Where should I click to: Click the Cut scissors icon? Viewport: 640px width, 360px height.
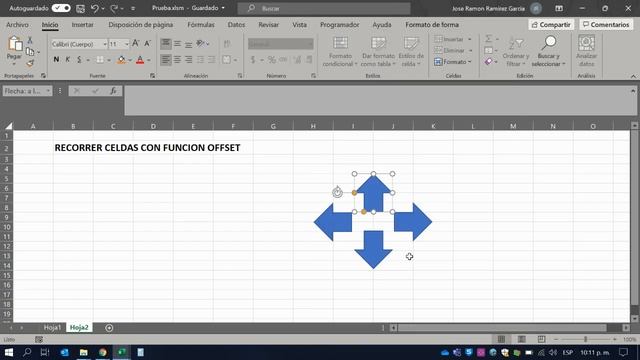30,40
